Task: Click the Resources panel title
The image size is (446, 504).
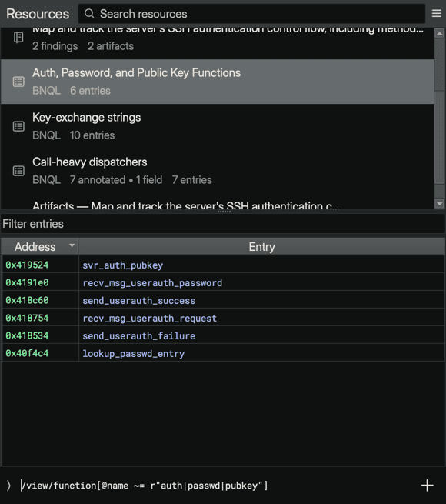Action: 38,14
